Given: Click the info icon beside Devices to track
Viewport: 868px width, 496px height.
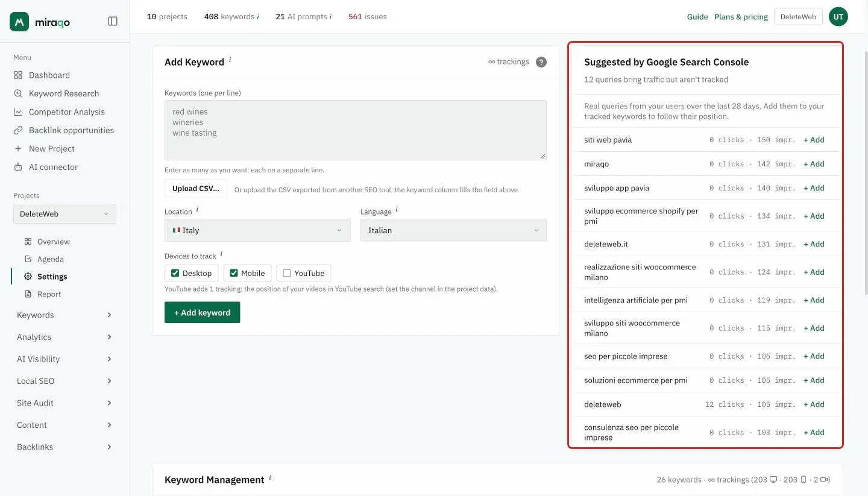Looking at the screenshot, I should (x=221, y=254).
